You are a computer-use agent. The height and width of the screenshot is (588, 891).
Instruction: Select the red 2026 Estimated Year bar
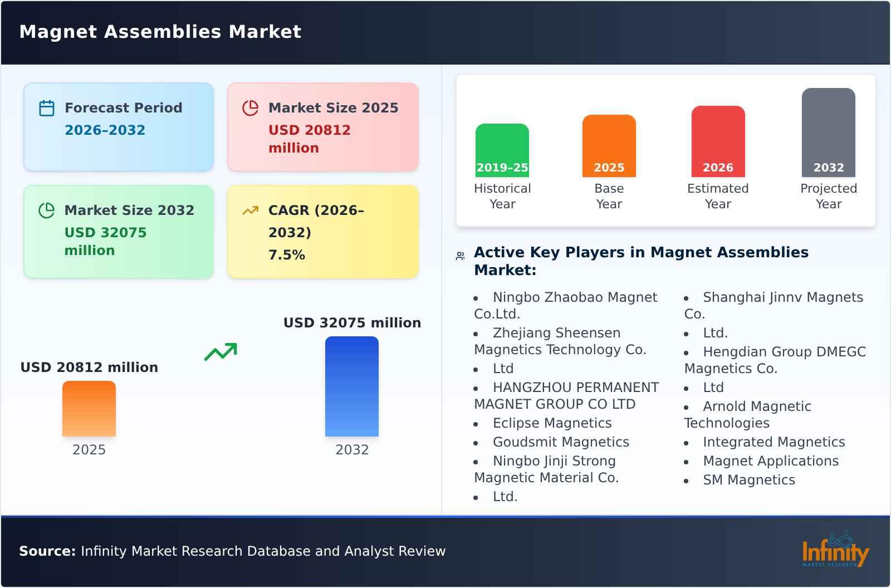[718, 140]
